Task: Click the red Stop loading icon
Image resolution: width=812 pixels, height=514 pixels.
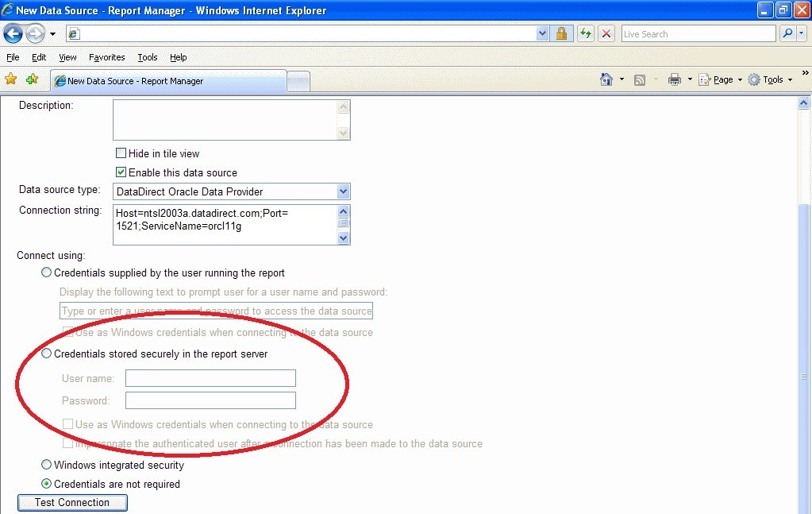Action: pyautogui.click(x=606, y=33)
